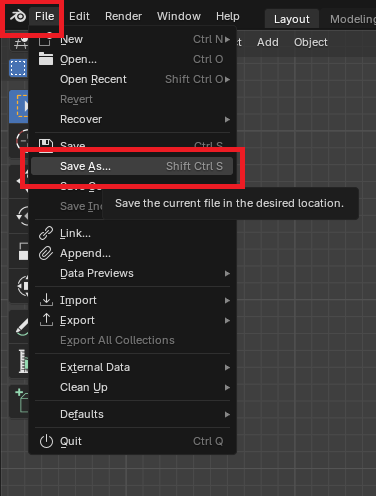376x496 pixels.
Task: Open the Object menu in viewport header
Action: [311, 42]
